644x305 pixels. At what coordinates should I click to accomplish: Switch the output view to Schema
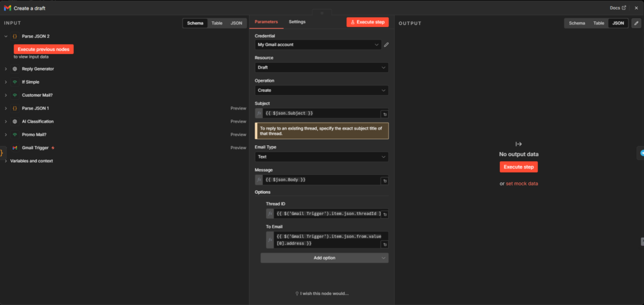577,23
